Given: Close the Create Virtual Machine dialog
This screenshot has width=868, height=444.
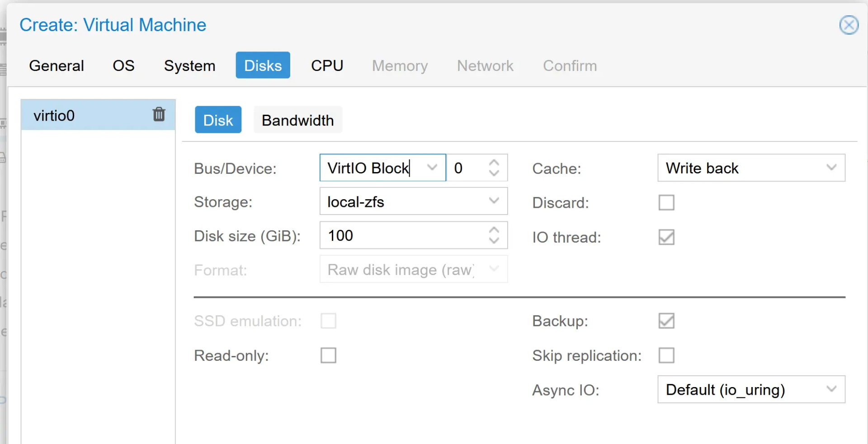Looking at the screenshot, I should point(849,25).
